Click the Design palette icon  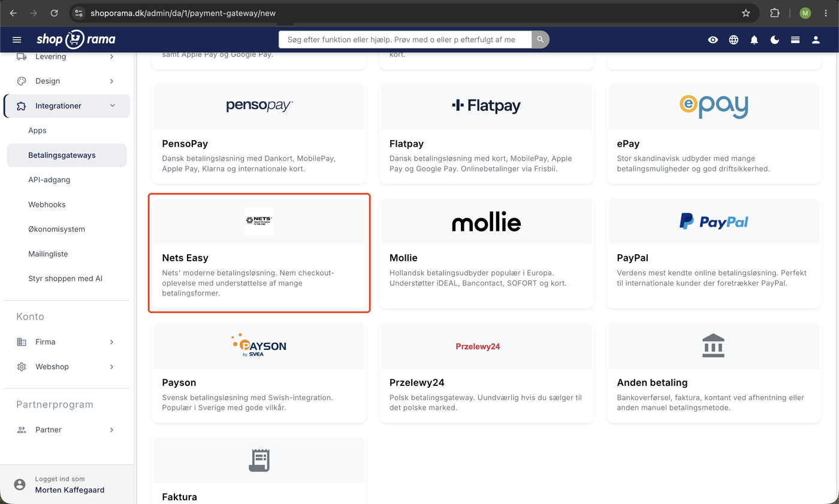[x=22, y=81]
